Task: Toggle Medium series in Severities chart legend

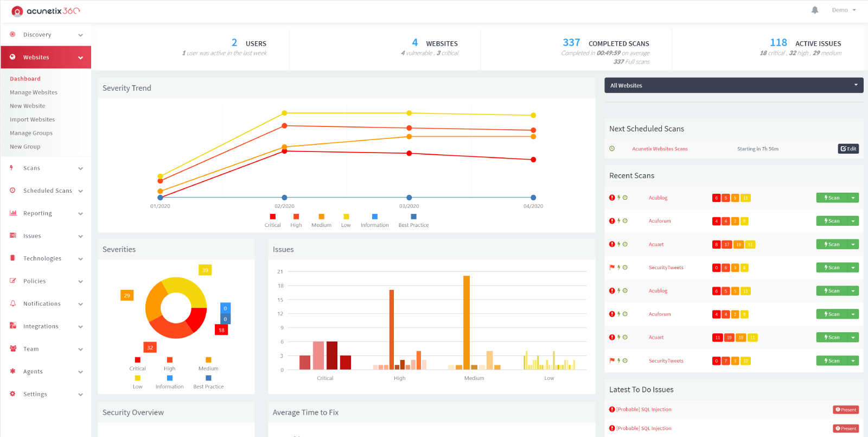Action: [x=208, y=364]
